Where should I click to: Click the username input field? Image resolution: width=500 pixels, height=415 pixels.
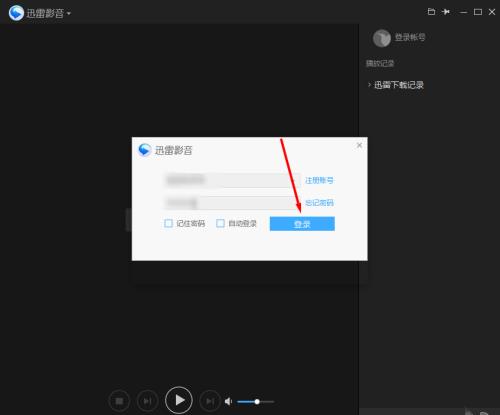(x=232, y=180)
